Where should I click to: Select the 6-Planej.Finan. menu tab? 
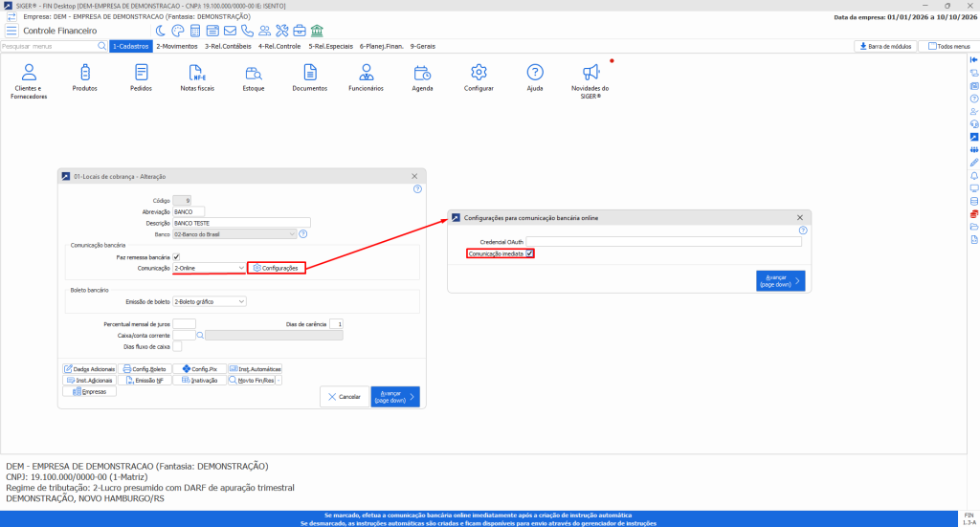point(381,46)
